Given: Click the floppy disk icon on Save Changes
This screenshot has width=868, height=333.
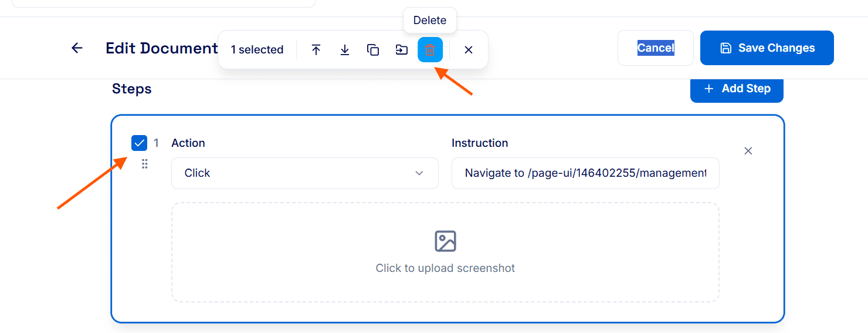Looking at the screenshot, I should pyautogui.click(x=725, y=48).
